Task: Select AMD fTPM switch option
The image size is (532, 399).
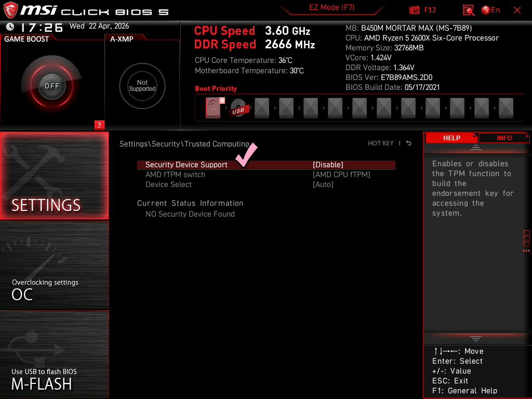Action: (175, 175)
